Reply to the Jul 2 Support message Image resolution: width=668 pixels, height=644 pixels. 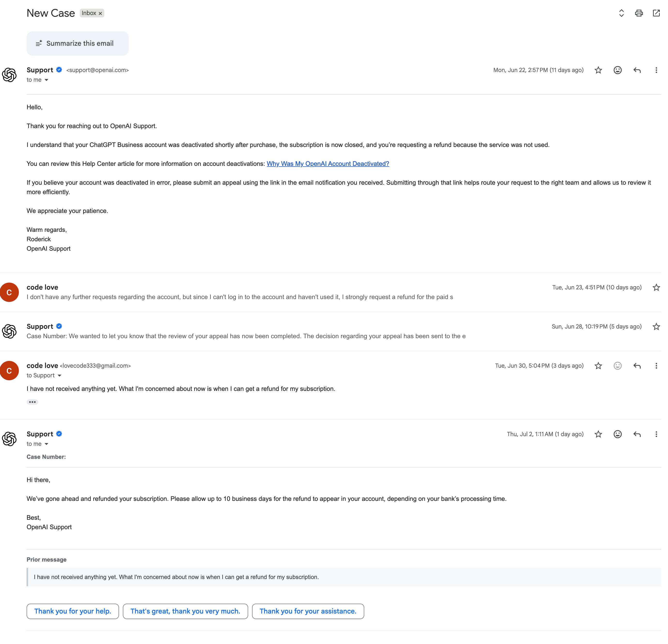pos(637,434)
